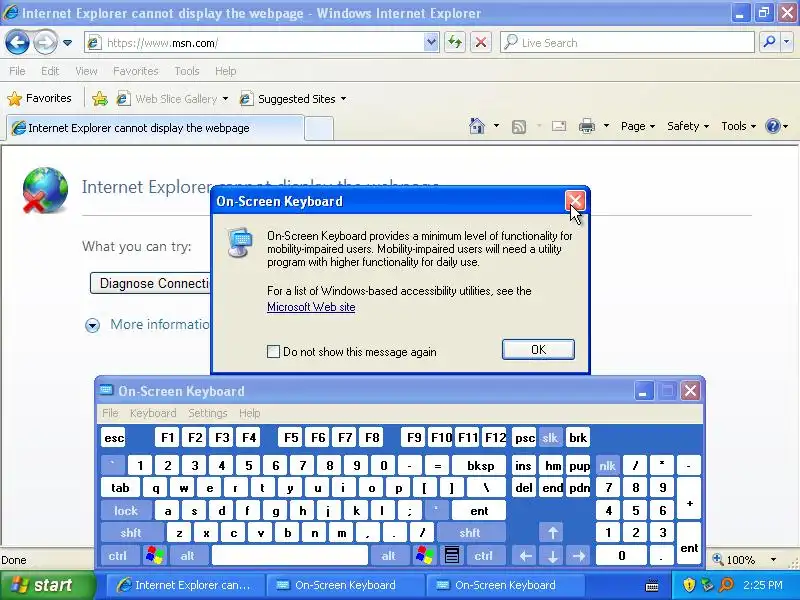Click the Windows start button
This screenshot has height=600, width=800.
click(47, 585)
